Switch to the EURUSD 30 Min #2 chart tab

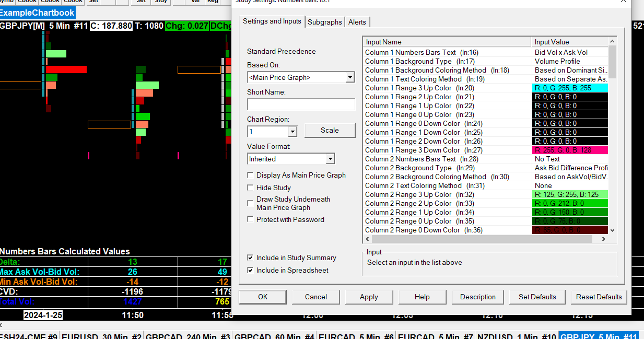click(101, 335)
